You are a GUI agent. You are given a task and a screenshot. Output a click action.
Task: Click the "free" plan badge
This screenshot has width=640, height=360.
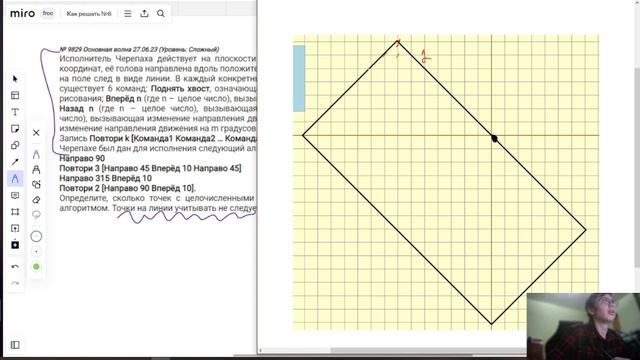48,13
